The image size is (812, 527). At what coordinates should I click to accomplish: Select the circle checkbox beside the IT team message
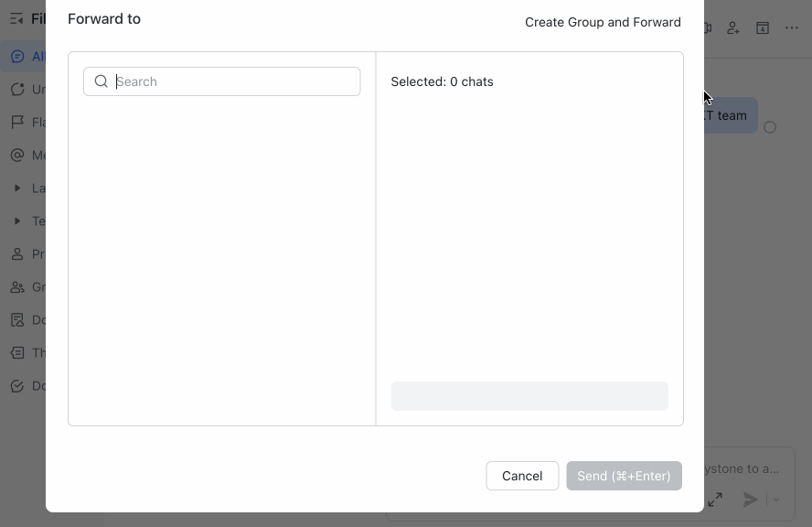tap(770, 127)
